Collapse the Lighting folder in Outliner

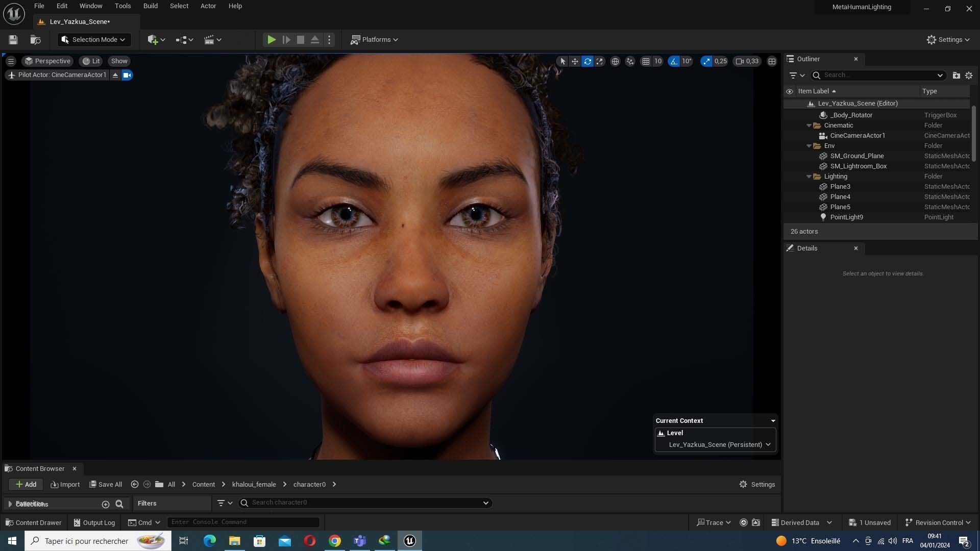point(809,177)
